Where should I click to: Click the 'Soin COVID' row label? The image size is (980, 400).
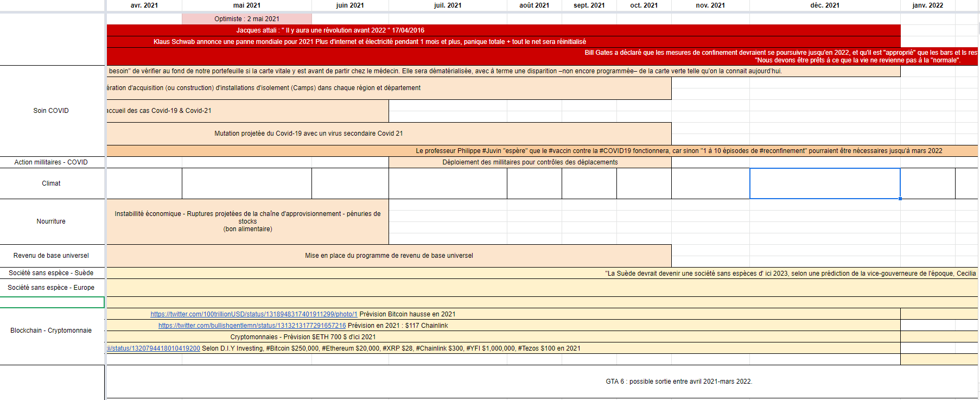pos(51,111)
